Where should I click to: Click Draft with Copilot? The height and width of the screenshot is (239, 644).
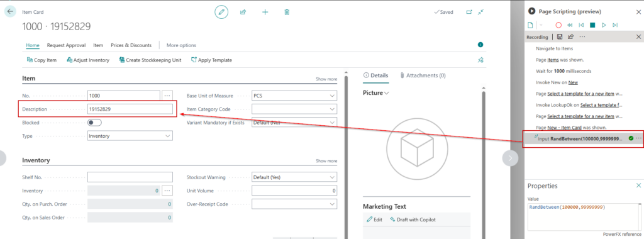pos(413,220)
